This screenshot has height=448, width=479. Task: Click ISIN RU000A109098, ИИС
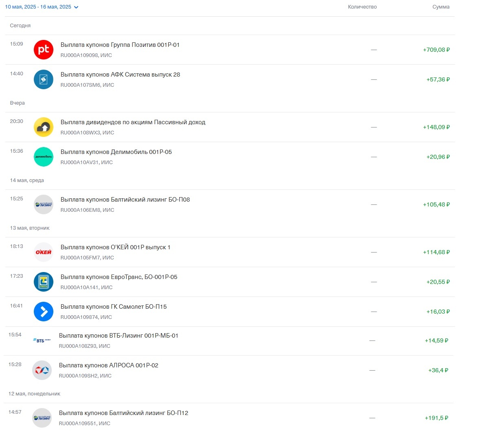pos(86,55)
